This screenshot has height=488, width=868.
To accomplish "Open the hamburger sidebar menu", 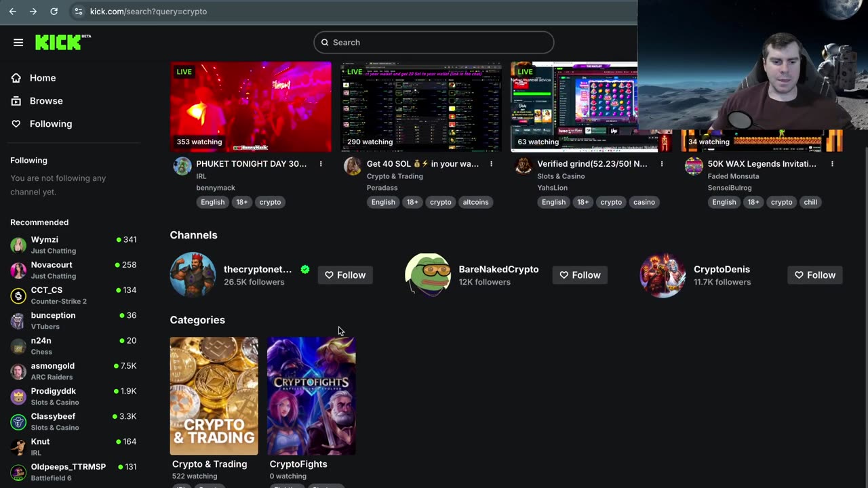I will tap(18, 43).
